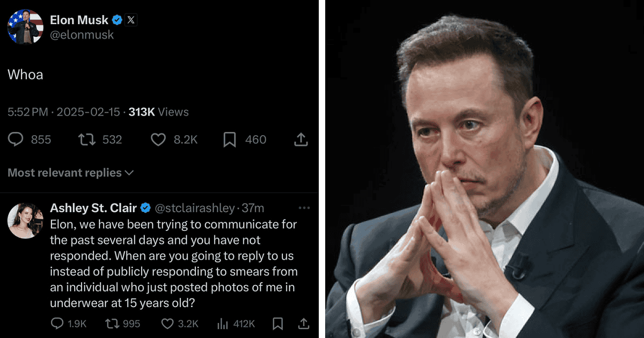644x338 pixels.
Task: Bookmark the main post
Action: click(x=230, y=139)
